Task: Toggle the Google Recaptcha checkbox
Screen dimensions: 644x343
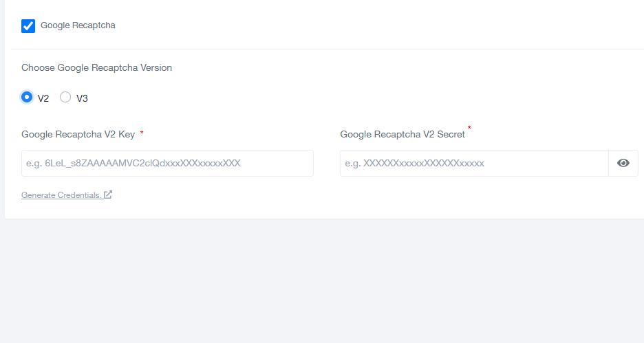Action: (x=28, y=26)
